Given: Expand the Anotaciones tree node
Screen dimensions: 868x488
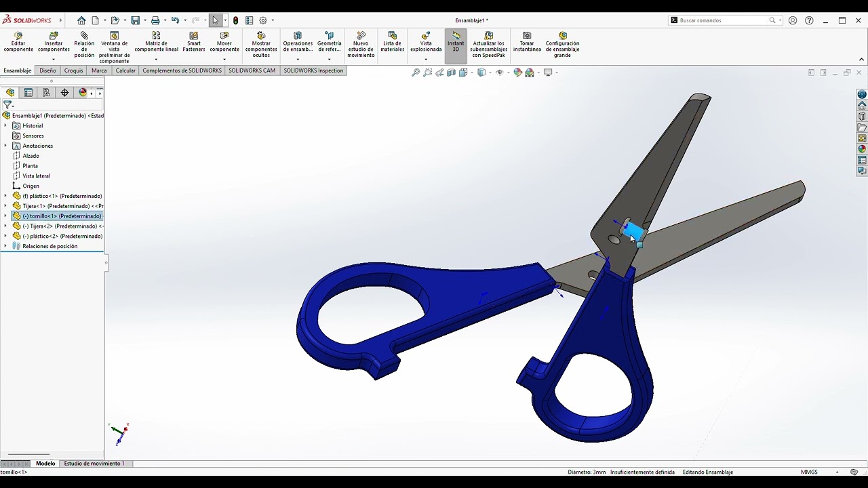Looking at the screenshot, I should [5, 146].
